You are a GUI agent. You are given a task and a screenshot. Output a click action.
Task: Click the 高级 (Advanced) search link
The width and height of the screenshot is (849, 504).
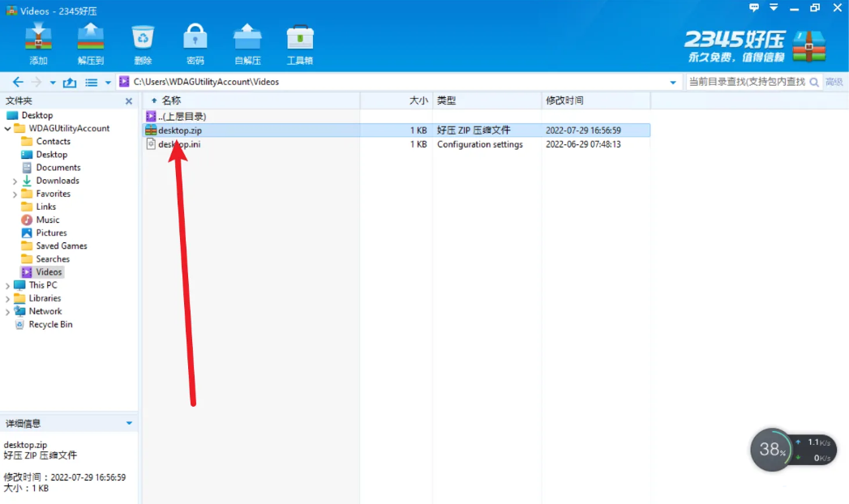(834, 82)
